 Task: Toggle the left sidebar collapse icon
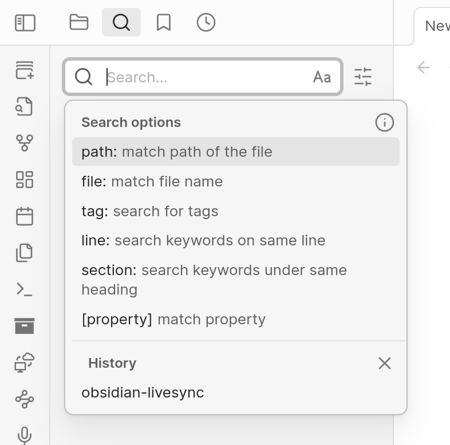25,23
